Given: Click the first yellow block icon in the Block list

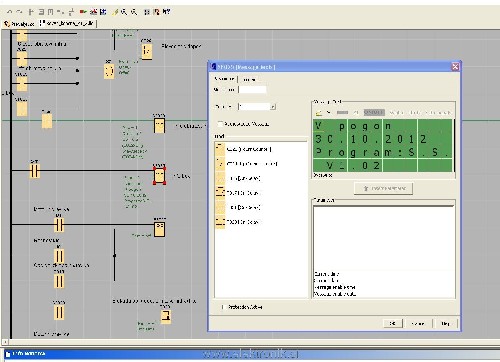Looking at the screenshot, I should click(x=220, y=149).
